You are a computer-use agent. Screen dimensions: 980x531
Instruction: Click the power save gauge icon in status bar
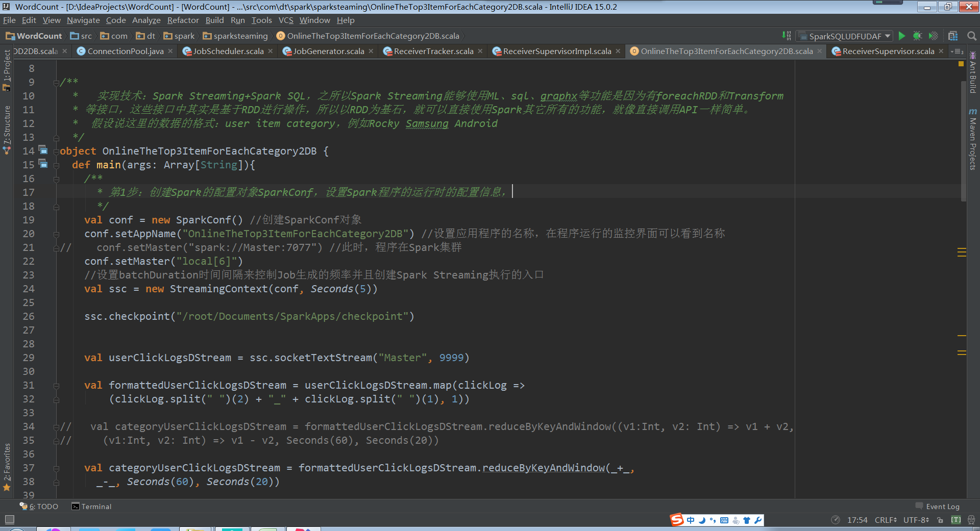(836, 520)
